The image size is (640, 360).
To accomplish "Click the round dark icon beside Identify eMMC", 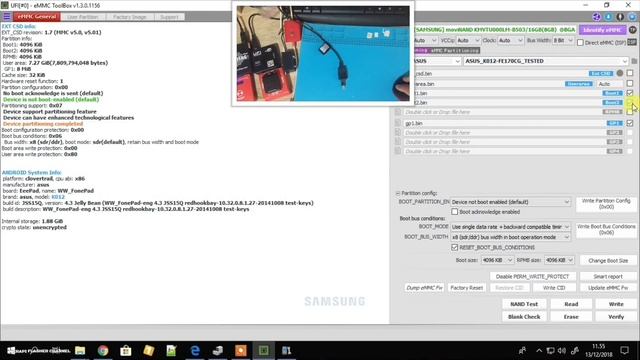I will pyautogui.click(x=632, y=30).
